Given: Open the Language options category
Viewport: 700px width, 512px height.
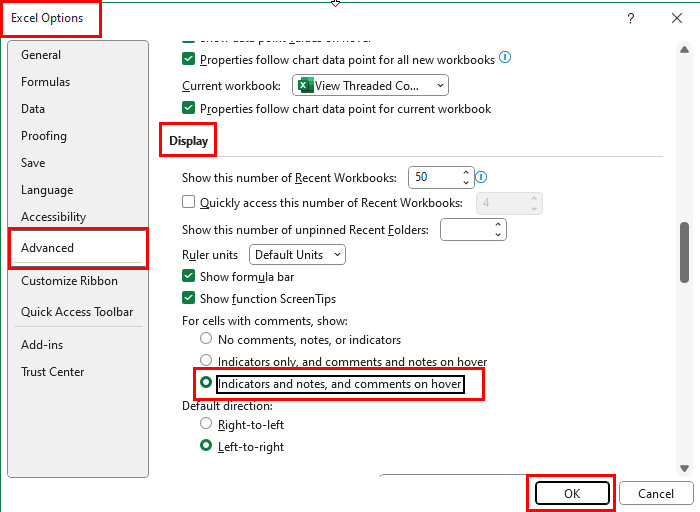Looking at the screenshot, I should pos(78,190).
